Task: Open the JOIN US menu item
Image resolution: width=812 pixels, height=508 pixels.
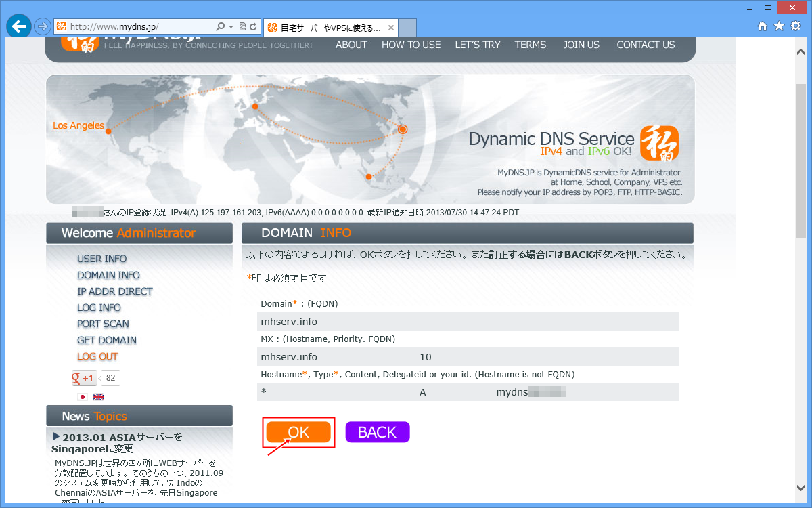Action: (581, 45)
